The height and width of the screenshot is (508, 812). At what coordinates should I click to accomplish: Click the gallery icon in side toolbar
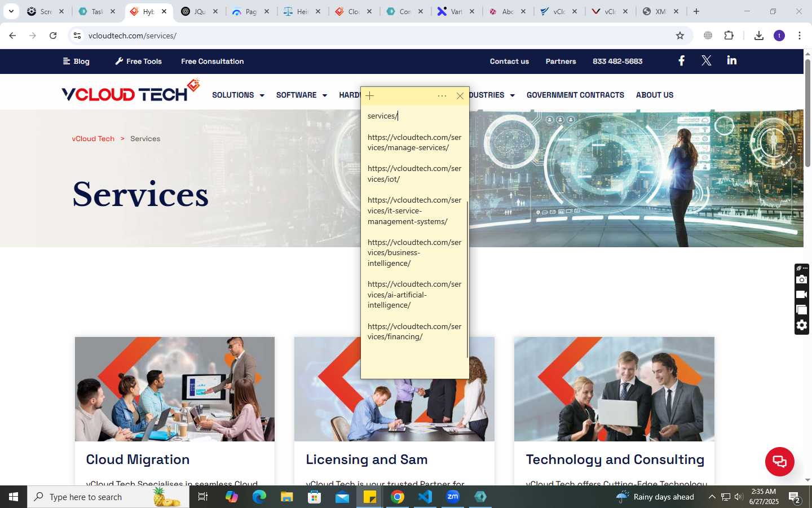tap(801, 310)
